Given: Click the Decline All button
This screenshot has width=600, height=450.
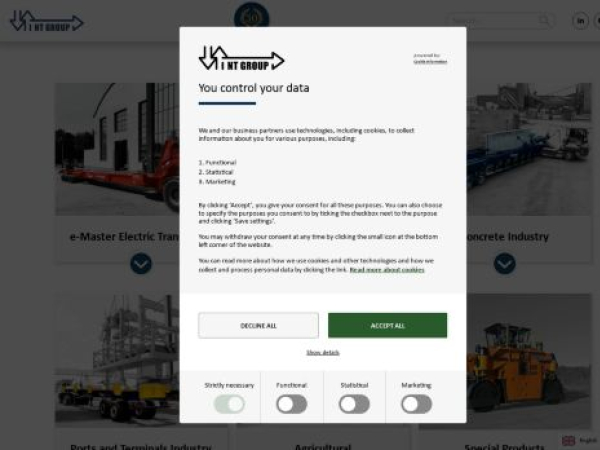Looking at the screenshot, I should tap(258, 326).
